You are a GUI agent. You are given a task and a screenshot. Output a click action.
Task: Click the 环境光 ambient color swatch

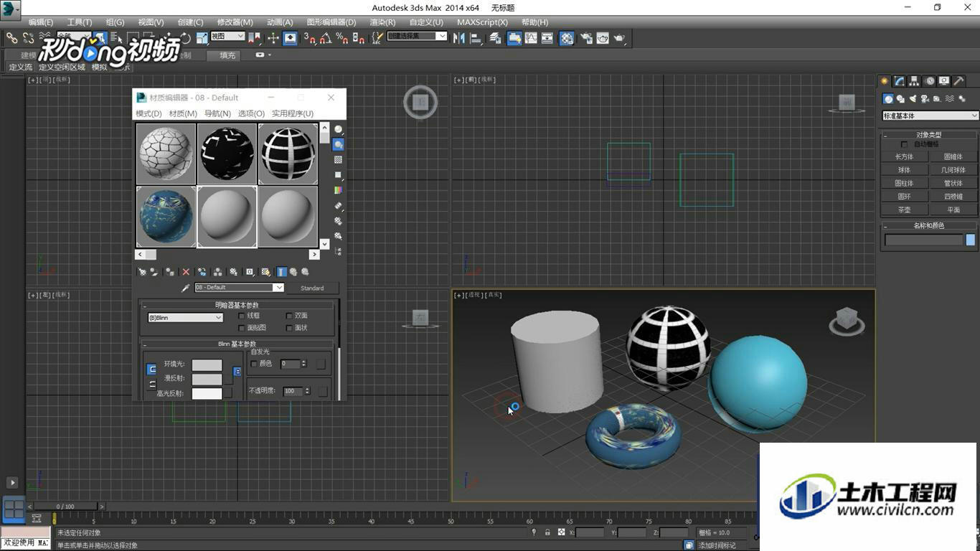click(207, 364)
